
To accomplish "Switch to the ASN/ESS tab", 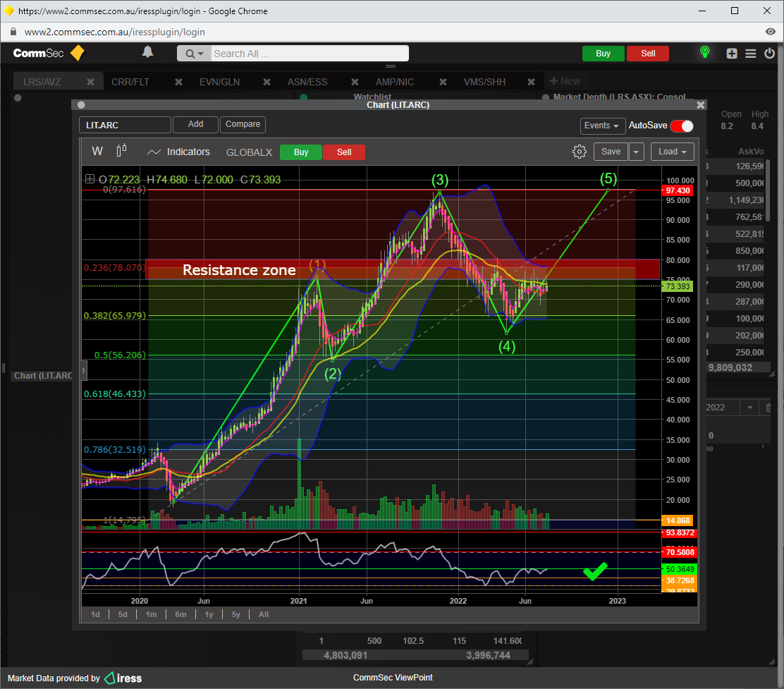I will click(x=307, y=82).
